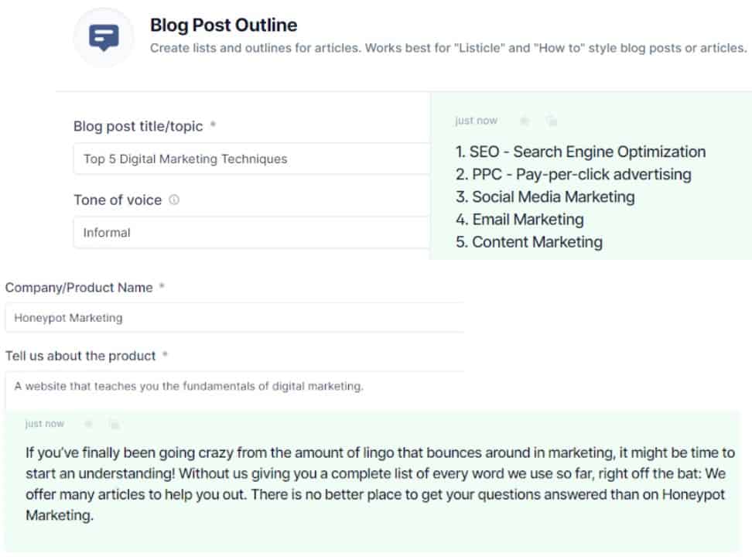
Task: Click the Blog Post Outline heading
Action: click(x=224, y=25)
